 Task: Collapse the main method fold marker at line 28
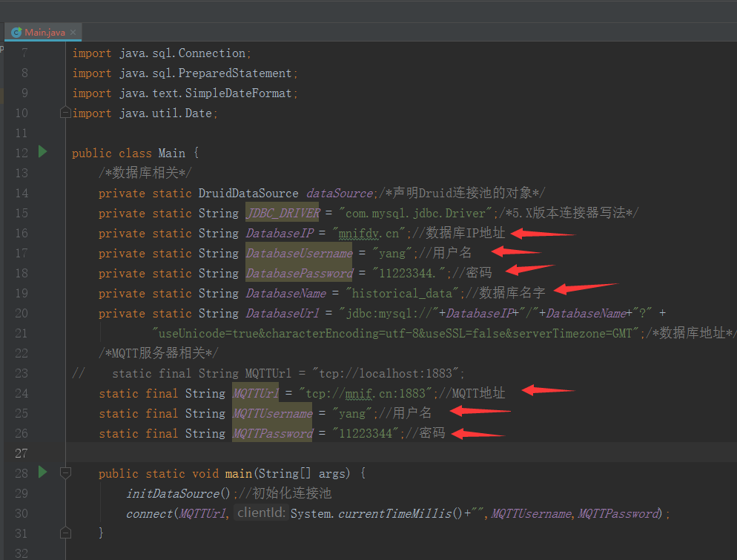(x=65, y=473)
